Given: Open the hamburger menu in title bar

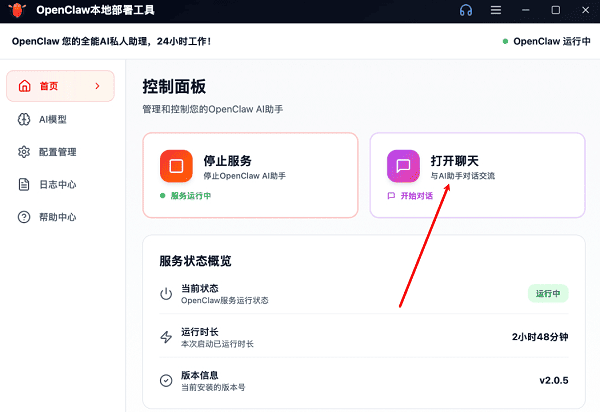Looking at the screenshot, I should tap(496, 10).
